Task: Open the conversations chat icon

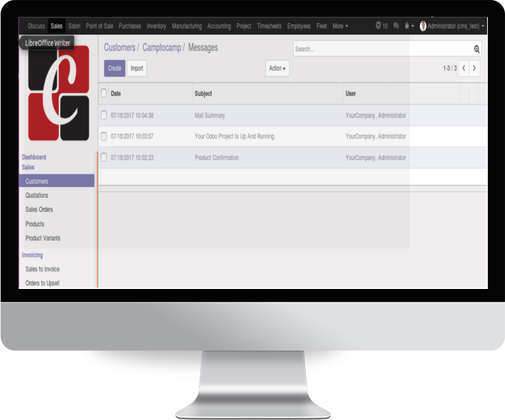Action: pyautogui.click(x=396, y=26)
